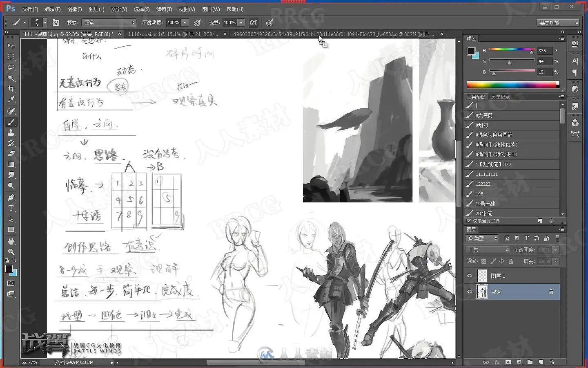Select the Magic Wand tool
This screenshot has width=588, height=368.
[11, 78]
